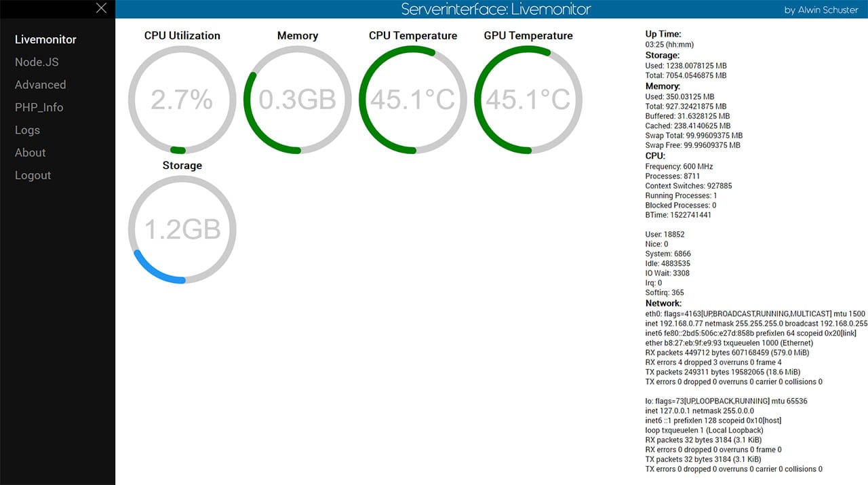The image size is (868, 485).
Task: Click the Serverinterface: Livemonitor title
Action: tap(496, 9)
